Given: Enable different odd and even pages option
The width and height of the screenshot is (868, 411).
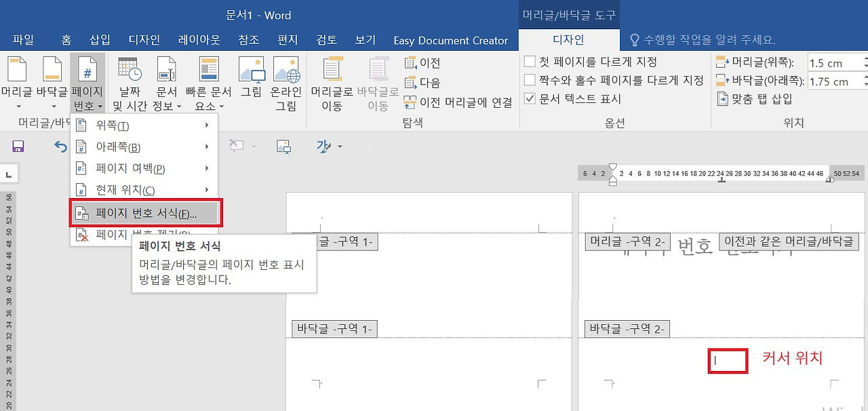Looking at the screenshot, I should tap(529, 79).
